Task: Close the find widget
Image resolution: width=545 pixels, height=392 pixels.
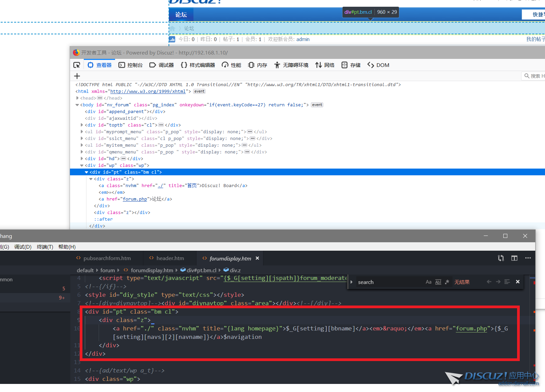Action: [x=518, y=282]
